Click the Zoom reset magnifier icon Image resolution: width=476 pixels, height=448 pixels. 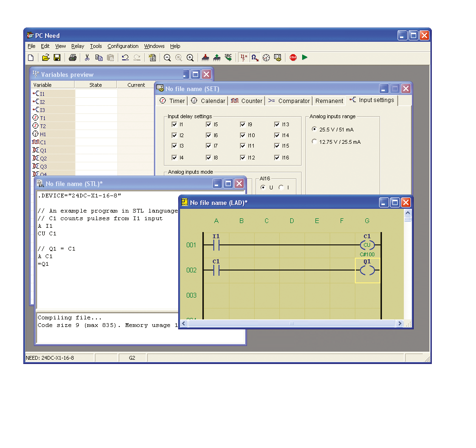pyautogui.click(x=179, y=57)
